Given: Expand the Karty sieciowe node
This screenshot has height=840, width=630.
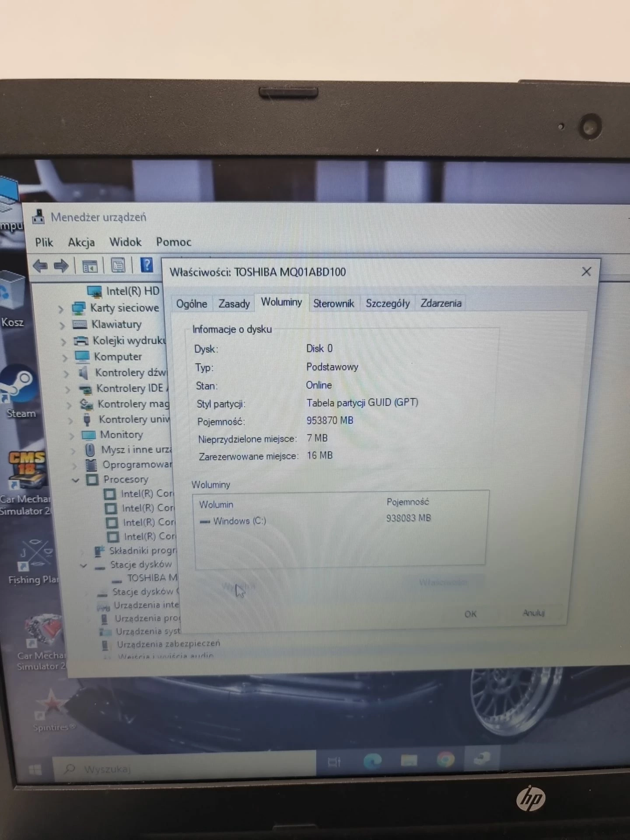Looking at the screenshot, I should (x=61, y=309).
